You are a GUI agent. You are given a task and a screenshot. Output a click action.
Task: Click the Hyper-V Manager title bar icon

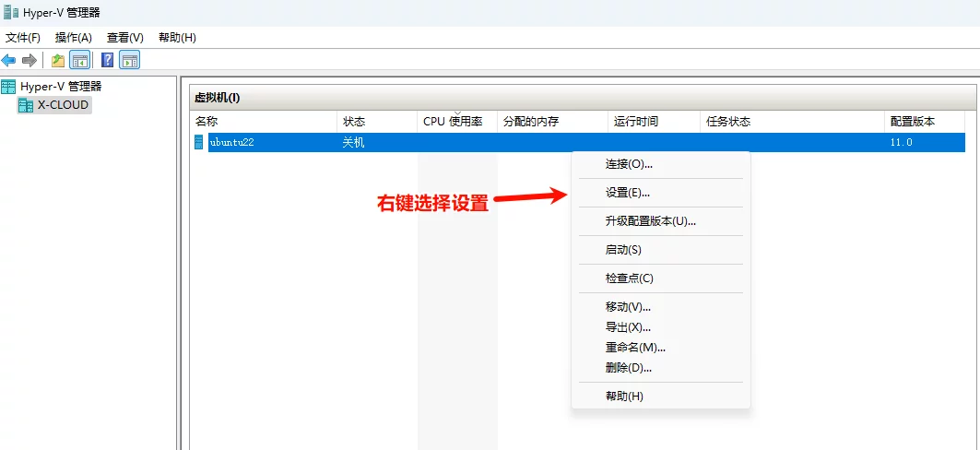point(11,12)
